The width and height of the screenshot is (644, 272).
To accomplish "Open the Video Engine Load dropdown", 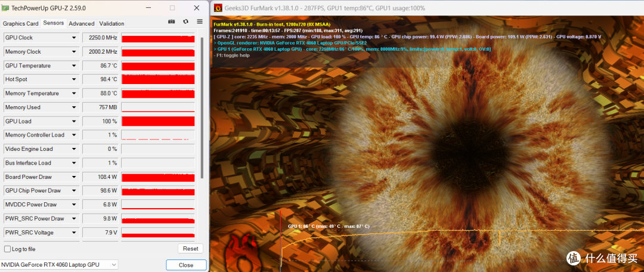I will (x=74, y=149).
